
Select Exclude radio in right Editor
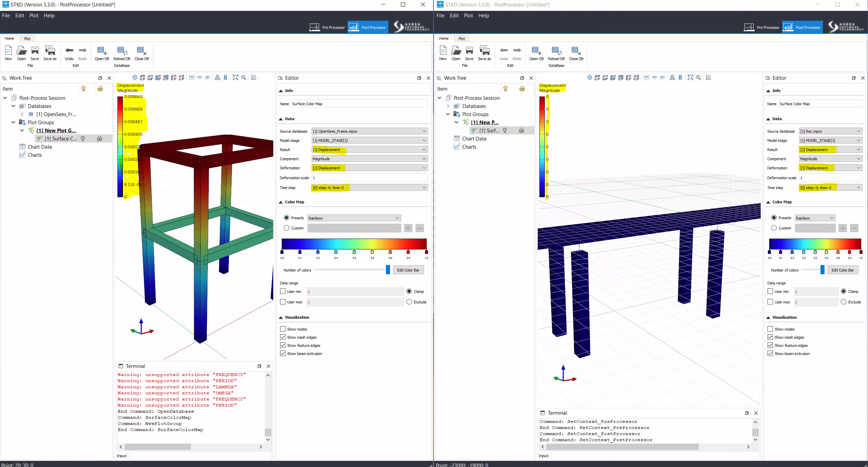click(844, 302)
